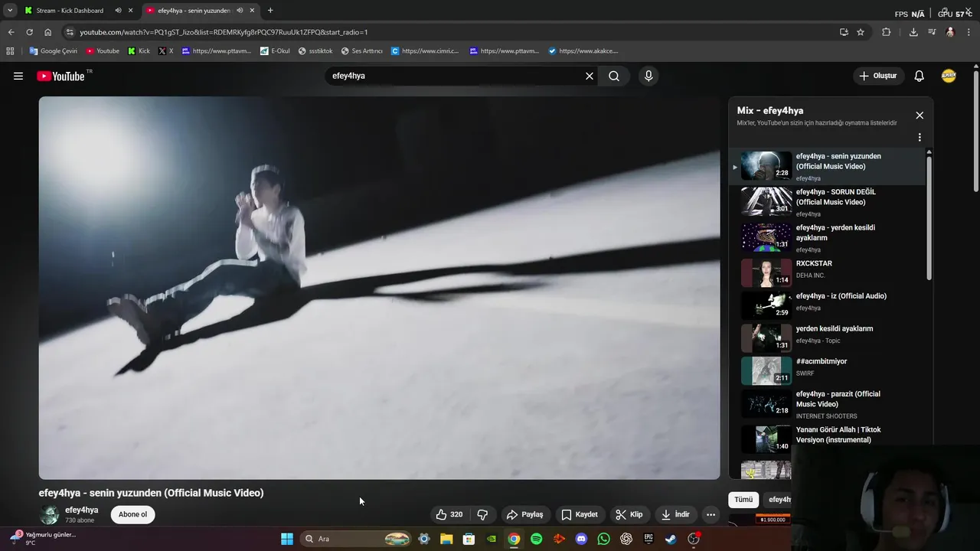Open efey4hya channel name link
Viewport: 980px width, 551px height.
point(81,510)
